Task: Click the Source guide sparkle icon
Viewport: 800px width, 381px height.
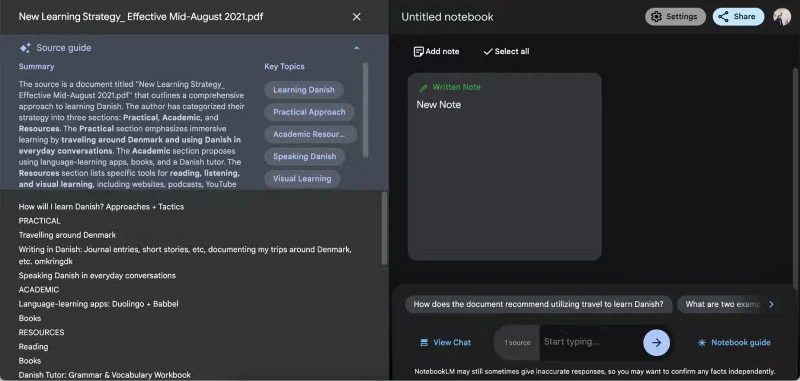Action: click(25, 48)
